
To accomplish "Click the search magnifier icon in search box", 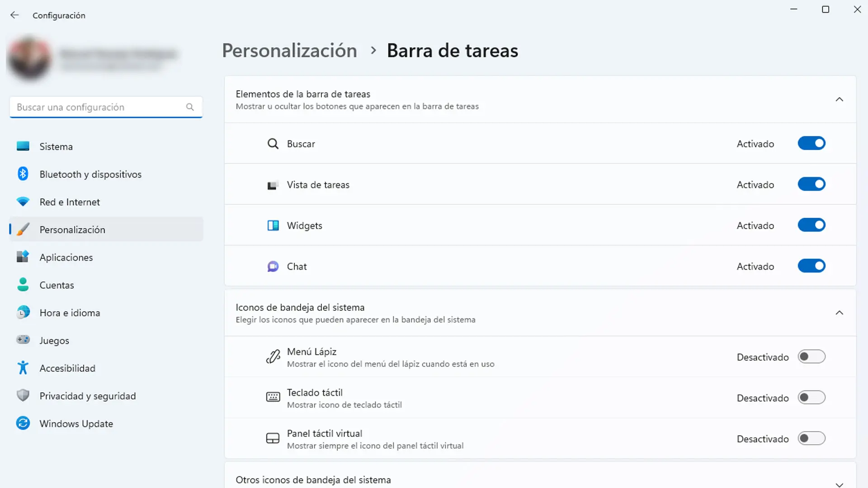I will (190, 107).
